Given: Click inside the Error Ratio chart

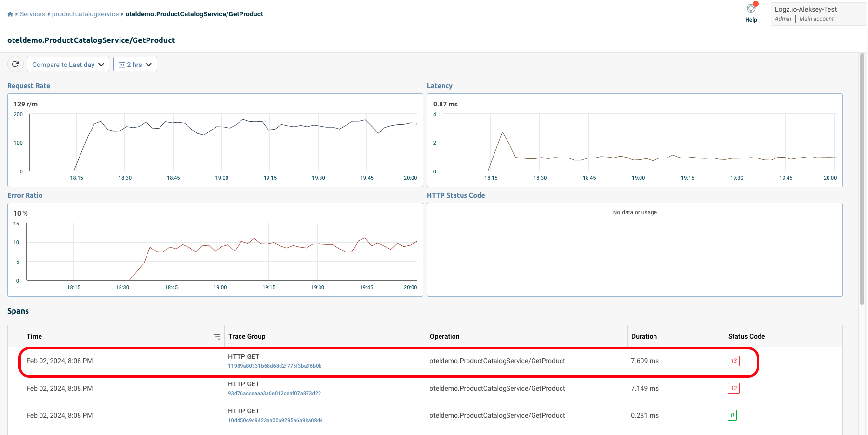Looking at the screenshot, I should click(x=221, y=251).
